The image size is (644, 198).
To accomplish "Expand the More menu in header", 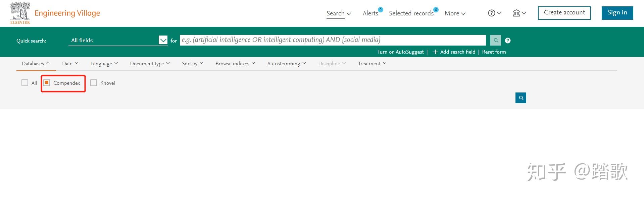I will pyautogui.click(x=455, y=13).
